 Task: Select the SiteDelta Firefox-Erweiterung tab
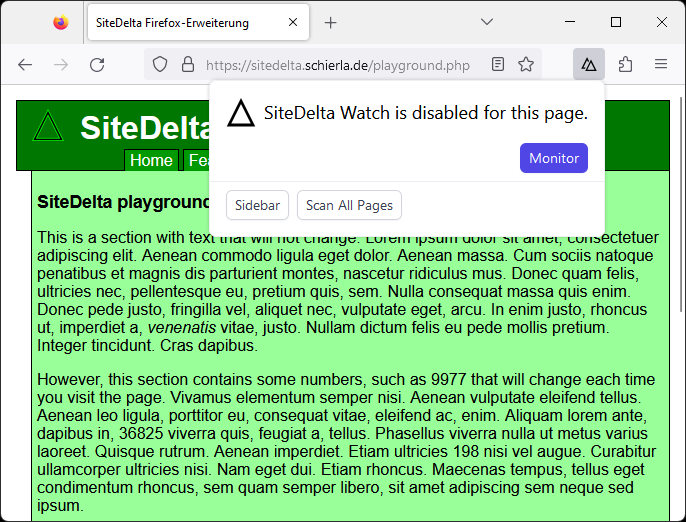198,22
